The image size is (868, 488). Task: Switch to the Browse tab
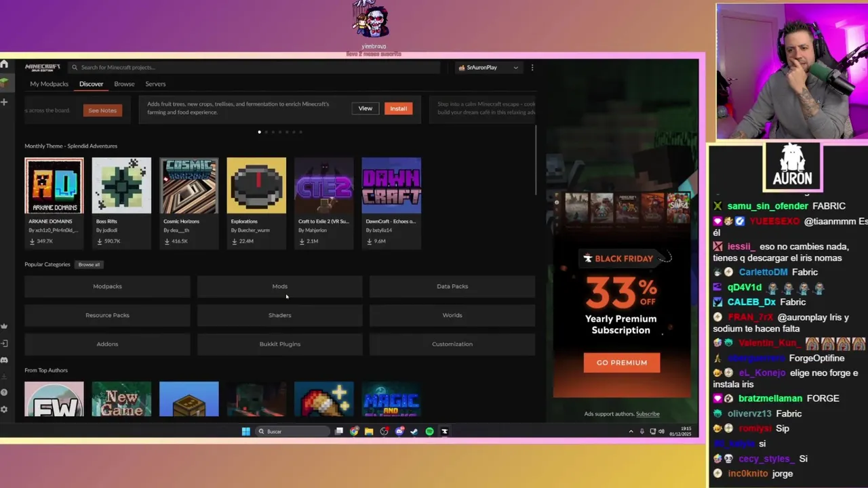[x=124, y=84]
